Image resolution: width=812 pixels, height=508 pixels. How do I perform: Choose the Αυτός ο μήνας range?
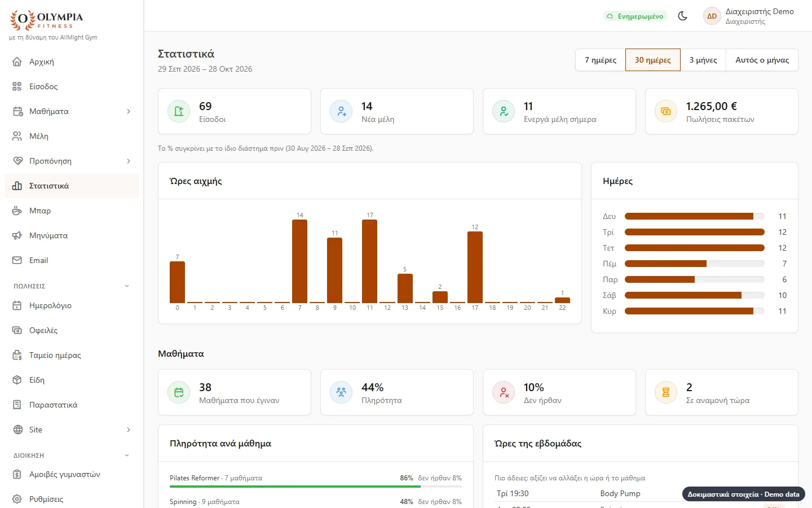click(762, 60)
